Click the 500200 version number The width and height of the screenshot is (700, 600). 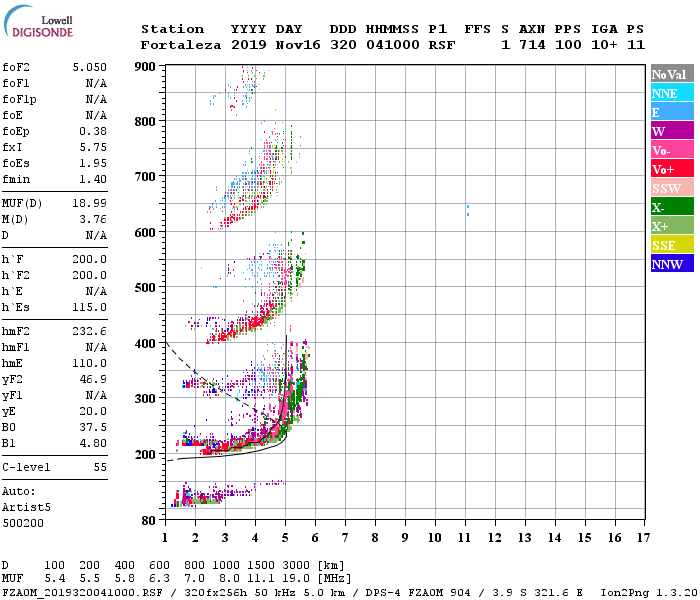(23, 523)
